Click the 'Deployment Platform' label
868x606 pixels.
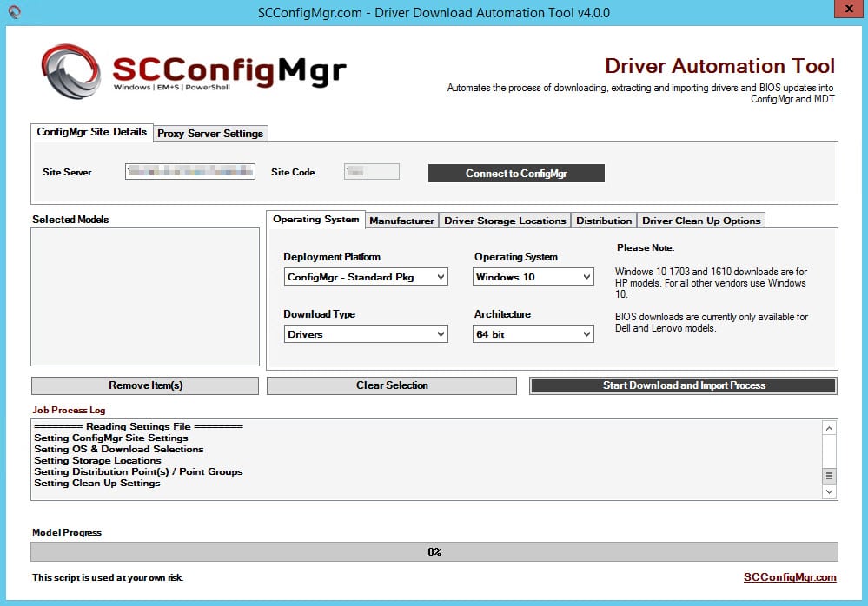click(x=332, y=257)
